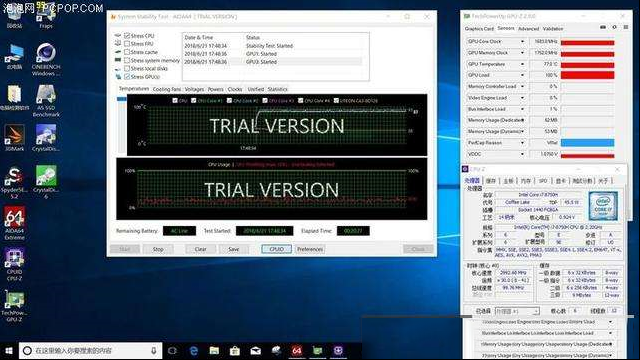This screenshot has width=640, height=360.
Task: Click the Save button in AIDA64
Action: pos(233,249)
